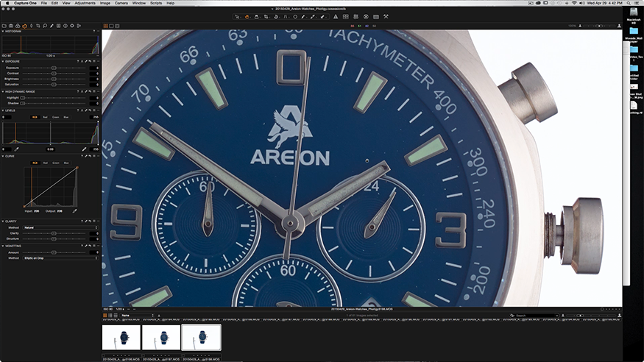This screenshot has height=362, width=644.
Task: Open the Capture tool tab camera icon
Action: coord(11,26)
